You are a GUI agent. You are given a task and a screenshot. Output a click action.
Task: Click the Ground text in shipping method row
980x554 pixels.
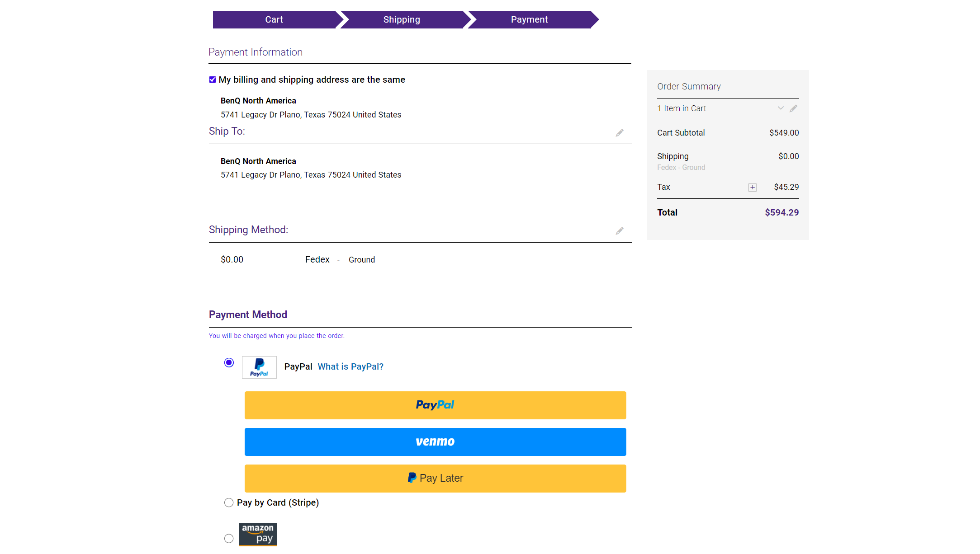362,260
